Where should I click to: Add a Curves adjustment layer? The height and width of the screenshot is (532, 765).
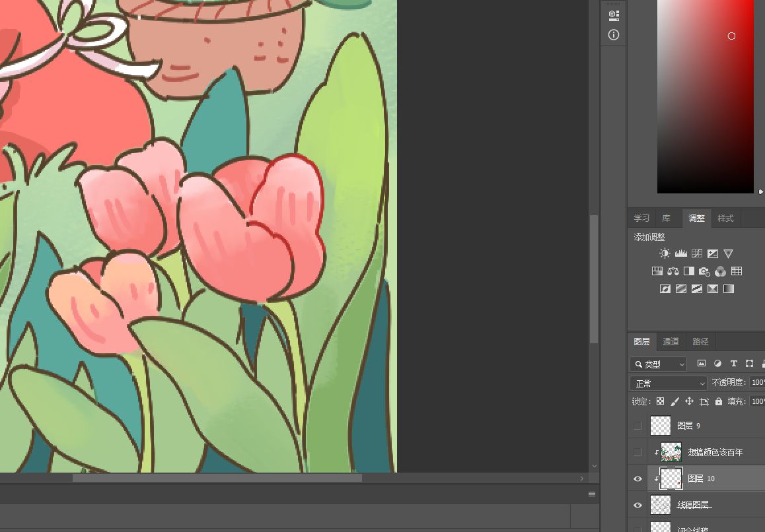point(697,253)
